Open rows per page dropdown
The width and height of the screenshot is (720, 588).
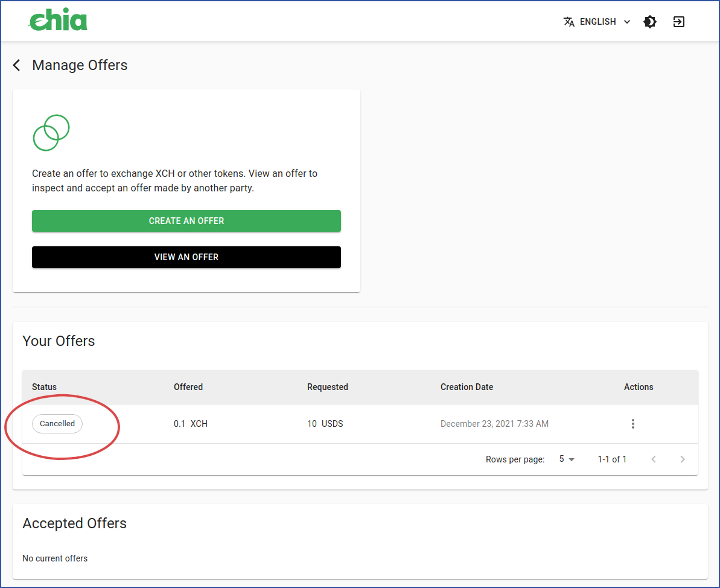click(567, 459)
